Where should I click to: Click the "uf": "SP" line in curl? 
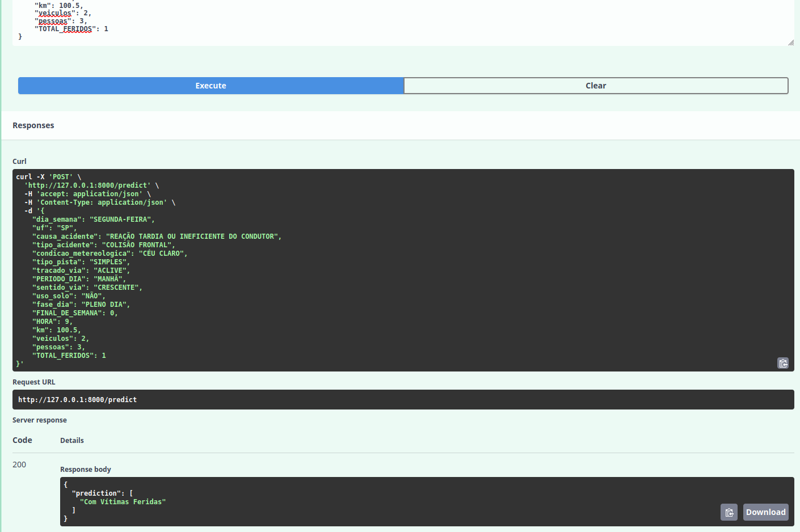54,228
